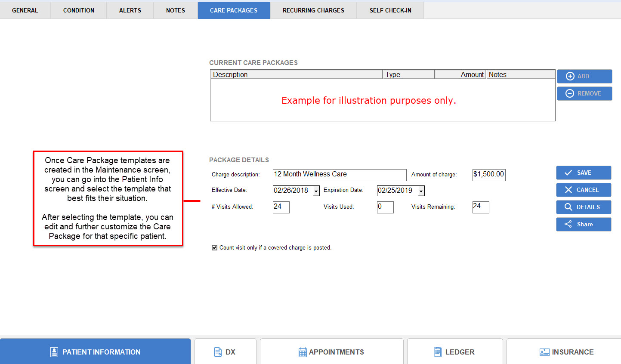
Task: Click the Insurance card icon
Action: point(544,352)
